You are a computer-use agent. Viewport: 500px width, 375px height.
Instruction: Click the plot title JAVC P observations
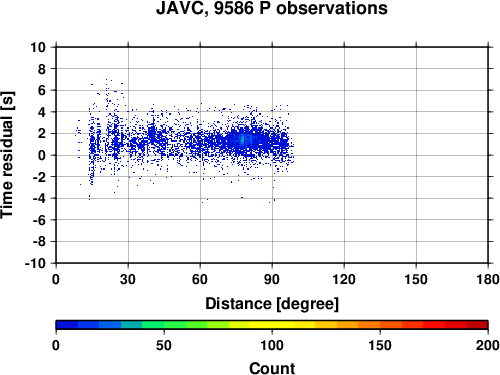tap(272, 8)
